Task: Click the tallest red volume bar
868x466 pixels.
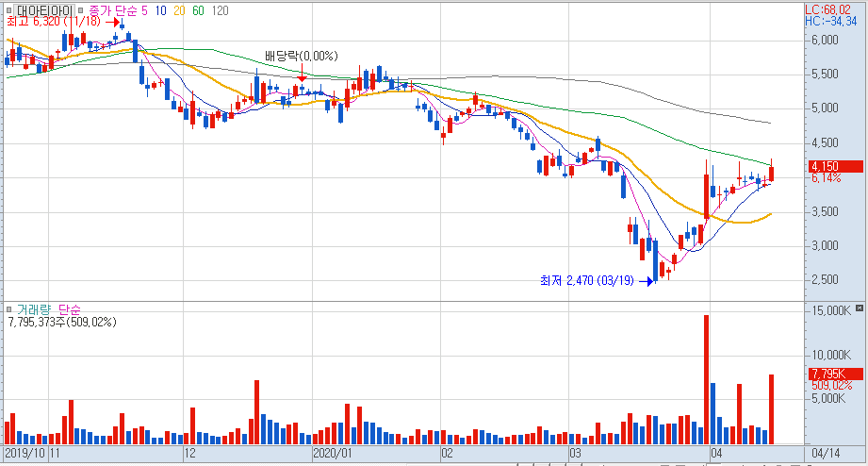Action: [706, 379]
